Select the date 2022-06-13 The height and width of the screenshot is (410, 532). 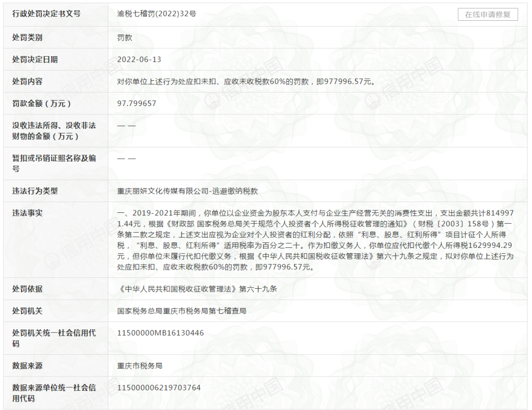click(x=139, y=60)
